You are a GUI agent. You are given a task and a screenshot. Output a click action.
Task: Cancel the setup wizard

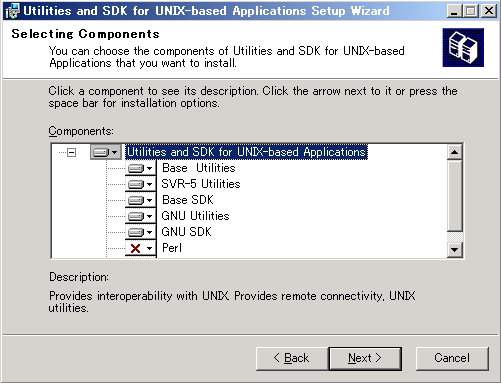coord(452,359)
